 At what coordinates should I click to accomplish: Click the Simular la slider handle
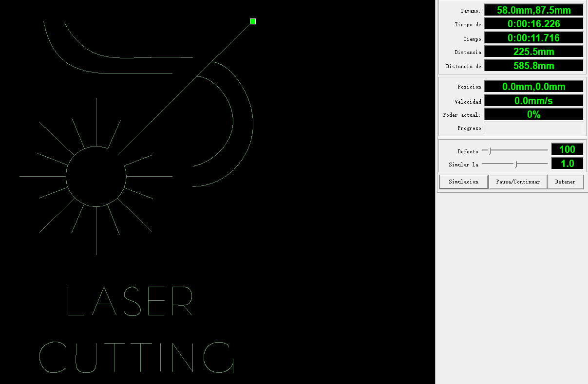[516, 164]
